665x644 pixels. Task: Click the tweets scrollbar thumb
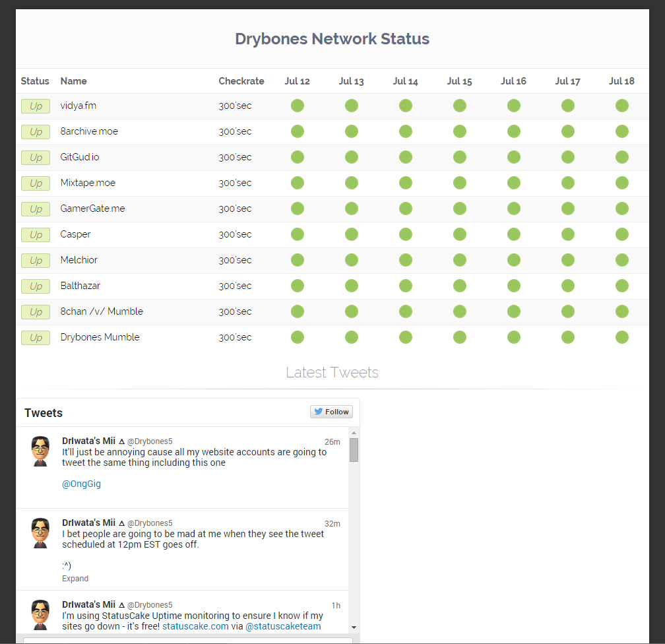354,450
